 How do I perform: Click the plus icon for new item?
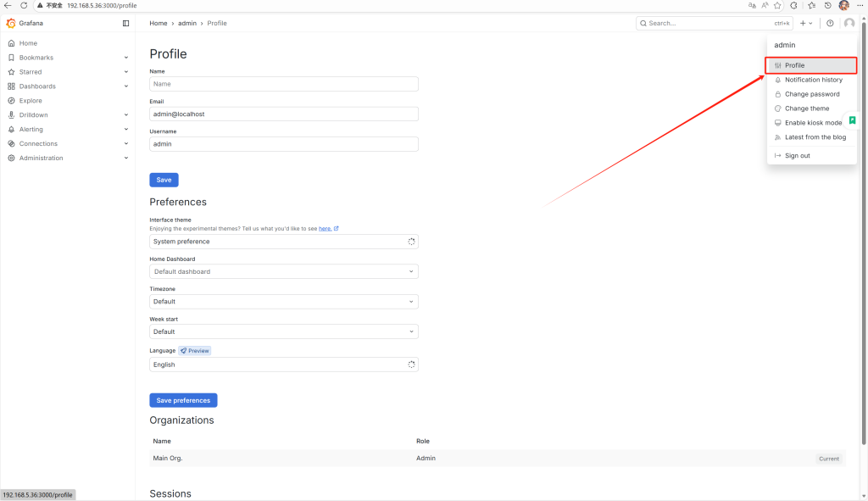[803, 23]
